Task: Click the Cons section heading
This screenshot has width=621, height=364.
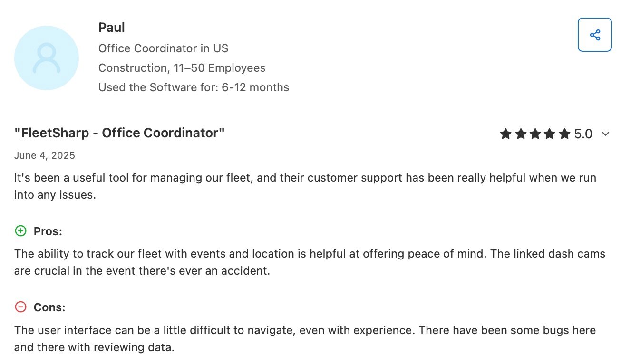Action: pyautogui.click(x=49, y=307)
